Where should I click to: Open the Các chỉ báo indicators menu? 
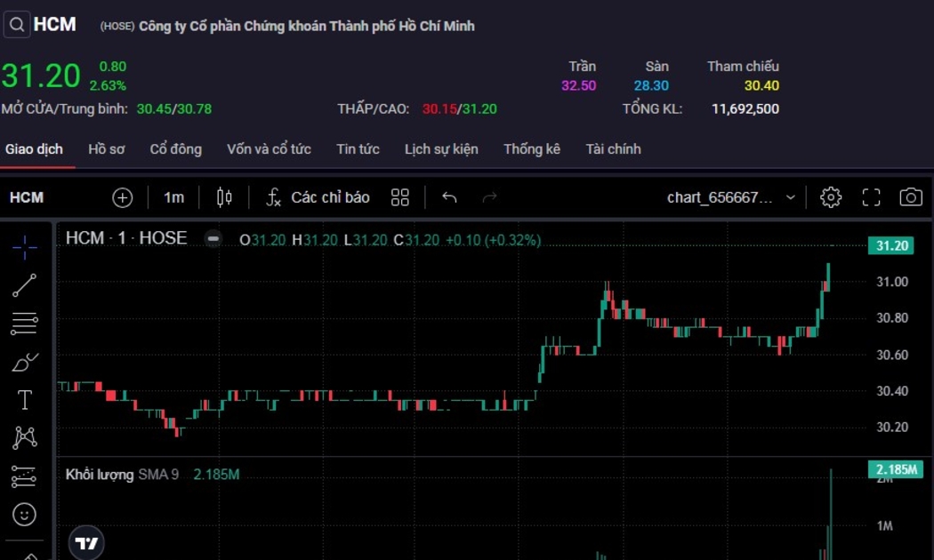point(318,197)
